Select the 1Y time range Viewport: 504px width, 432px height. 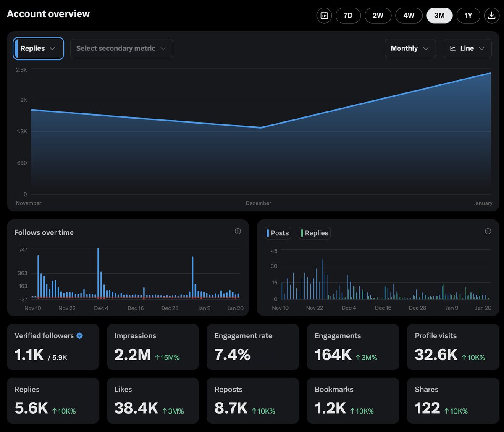point(468,16)
